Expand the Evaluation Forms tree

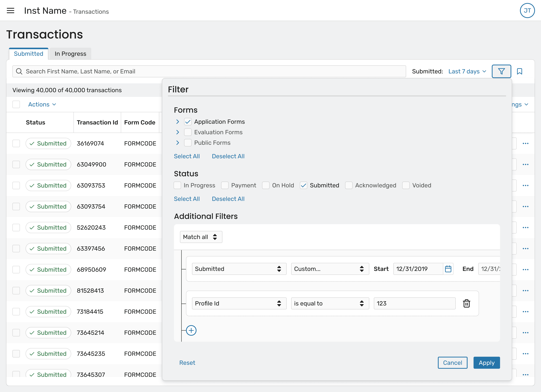[x=178, y=132]
